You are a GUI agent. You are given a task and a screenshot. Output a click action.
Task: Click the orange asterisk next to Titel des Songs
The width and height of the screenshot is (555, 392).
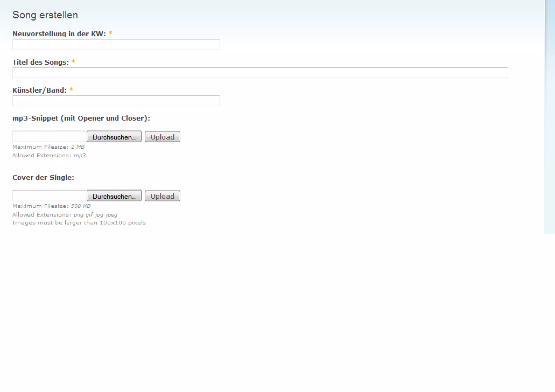(x=73, y=62)
